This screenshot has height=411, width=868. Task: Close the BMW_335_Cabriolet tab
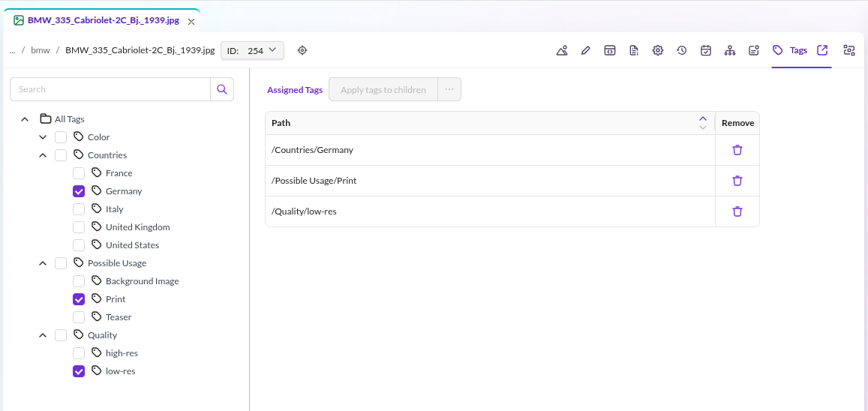coord(191,22)
